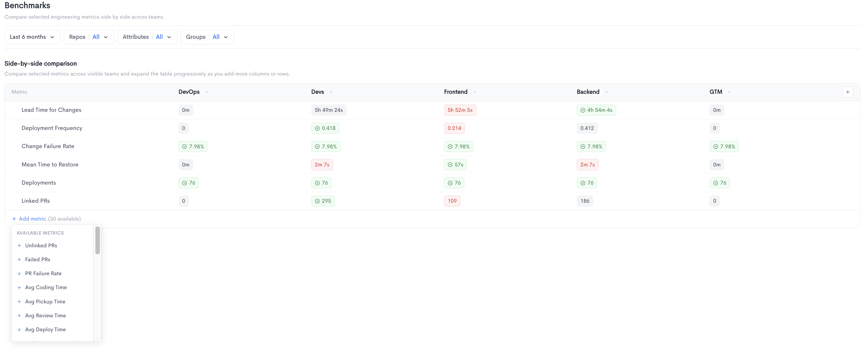Viewport: 868px width, 348px height.
Task: Remove the Backend team column
Action: 606,92
